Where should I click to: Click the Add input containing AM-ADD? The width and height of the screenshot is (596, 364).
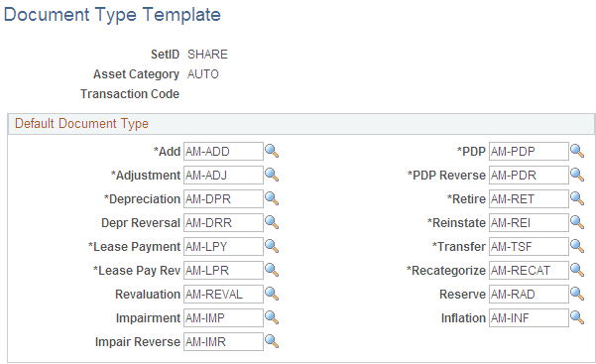click(223, 152)
